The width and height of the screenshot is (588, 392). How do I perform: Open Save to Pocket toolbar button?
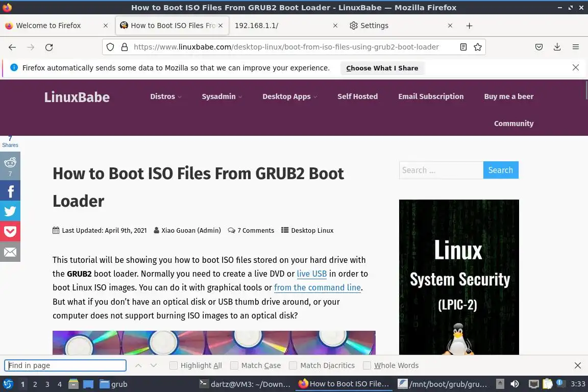pos(539,47)
